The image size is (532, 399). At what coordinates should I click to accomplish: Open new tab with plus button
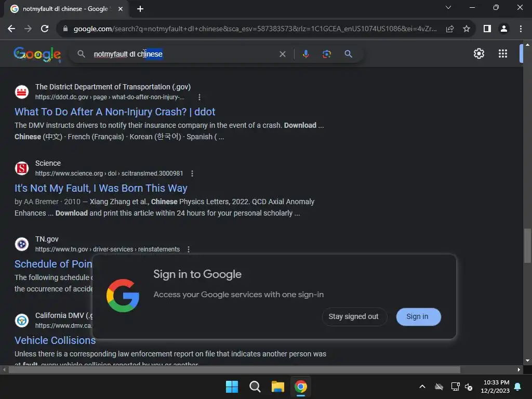pos(140,9)
